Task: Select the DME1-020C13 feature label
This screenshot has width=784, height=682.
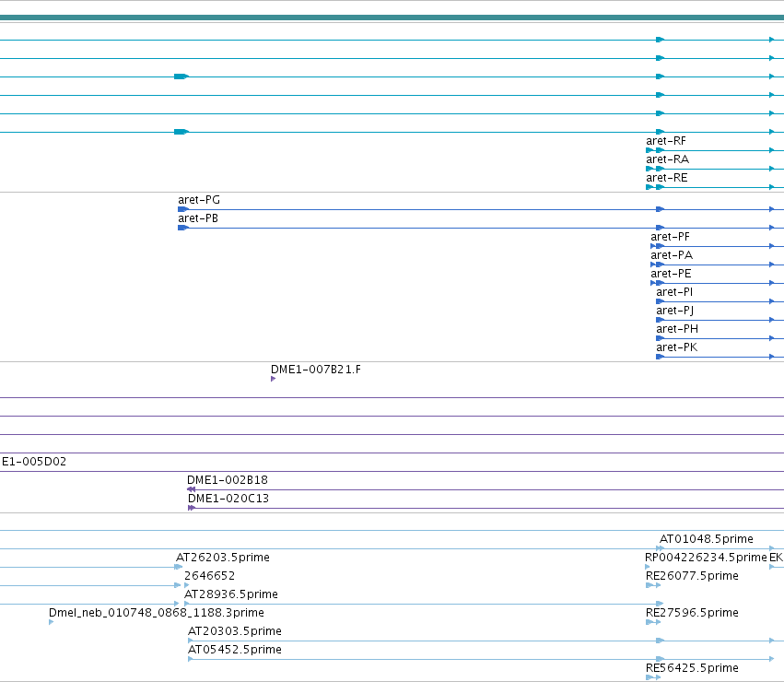Action: [228, 499]
